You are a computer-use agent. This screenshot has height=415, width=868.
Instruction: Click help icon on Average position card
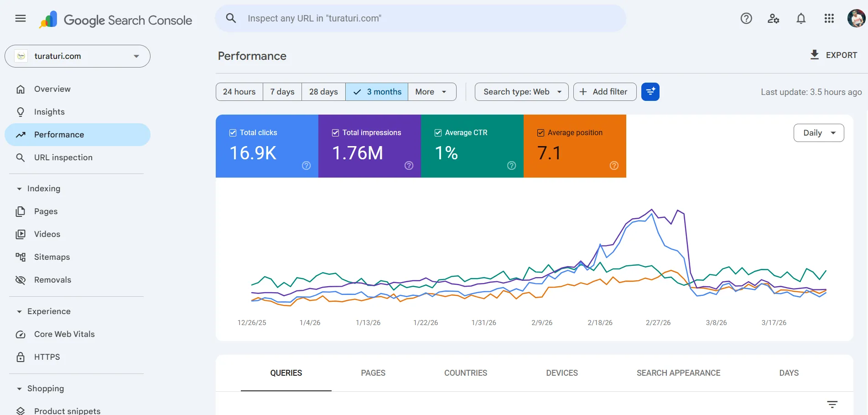614,166
